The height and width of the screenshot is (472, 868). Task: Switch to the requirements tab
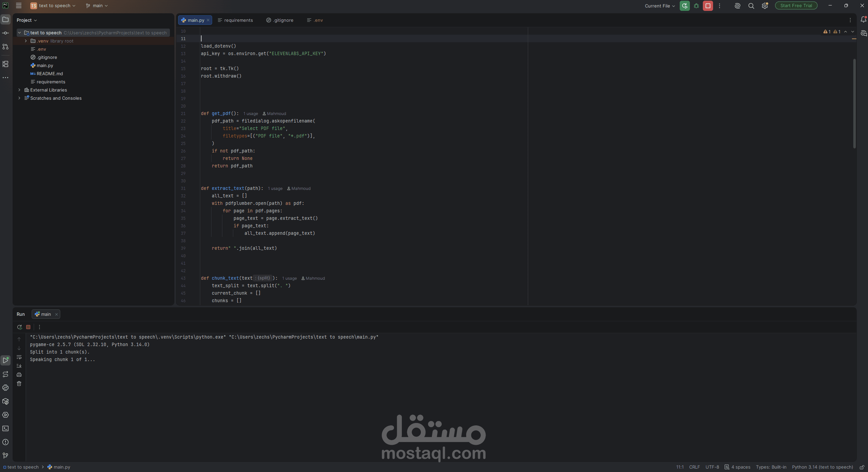235,20
